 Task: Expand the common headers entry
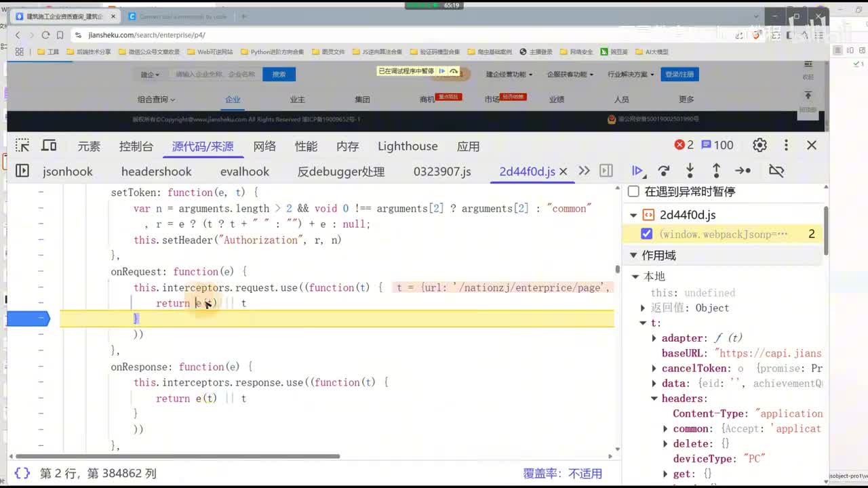pyautogui.click(x=666, y=429)
